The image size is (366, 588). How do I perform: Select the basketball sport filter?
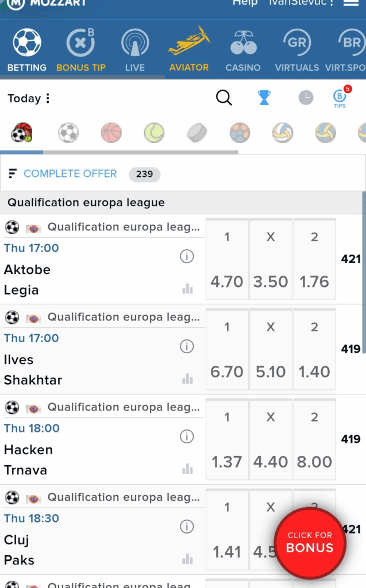[x=111, y=133]
